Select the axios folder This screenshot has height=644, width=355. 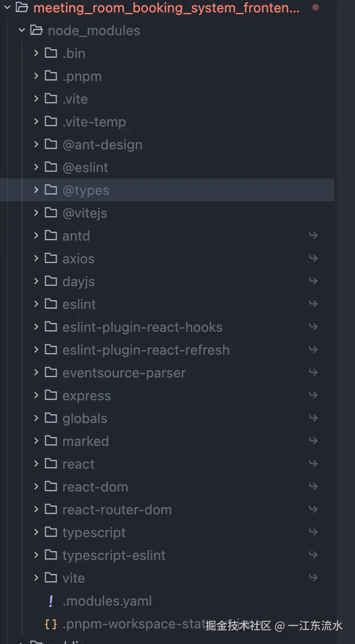tap(78, 259)
